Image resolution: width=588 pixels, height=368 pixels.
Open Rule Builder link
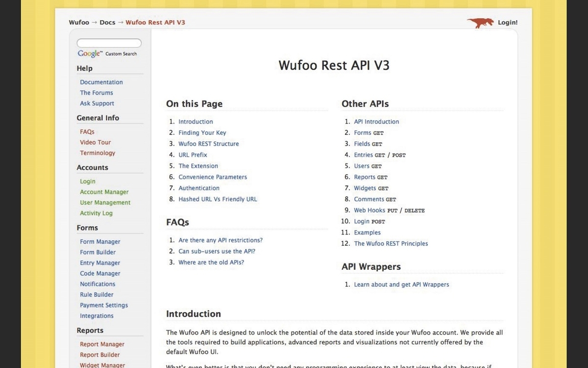point(97,295)
